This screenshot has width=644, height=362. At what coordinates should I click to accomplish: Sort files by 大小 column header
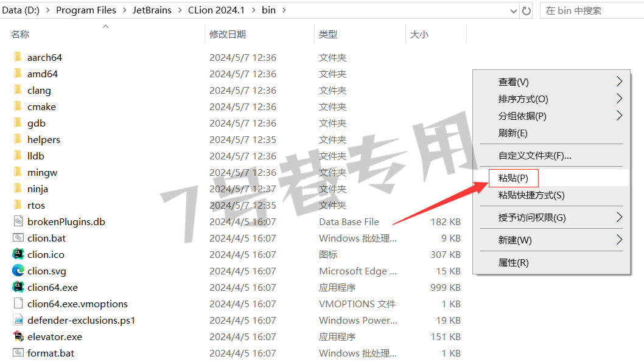(419, 35)
